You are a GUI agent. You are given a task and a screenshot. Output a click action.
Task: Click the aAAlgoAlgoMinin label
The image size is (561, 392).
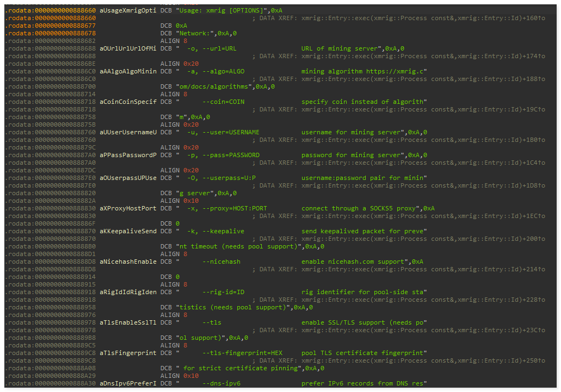tap(128, 71)
